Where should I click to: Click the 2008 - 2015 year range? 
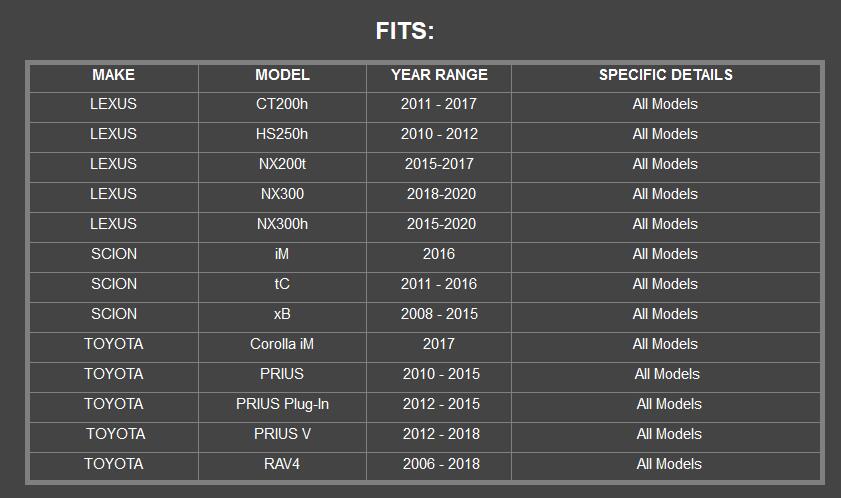tap(439, 314)
